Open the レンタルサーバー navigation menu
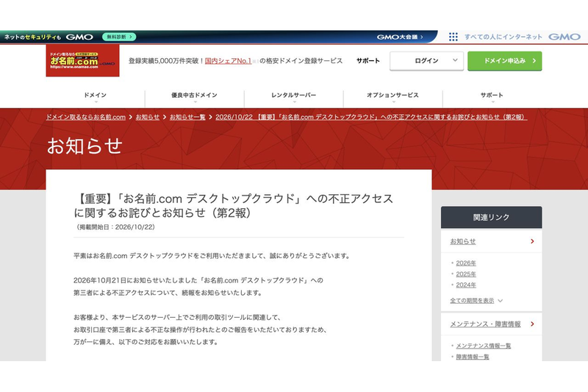The image size is (588, 392). (293, 97)
